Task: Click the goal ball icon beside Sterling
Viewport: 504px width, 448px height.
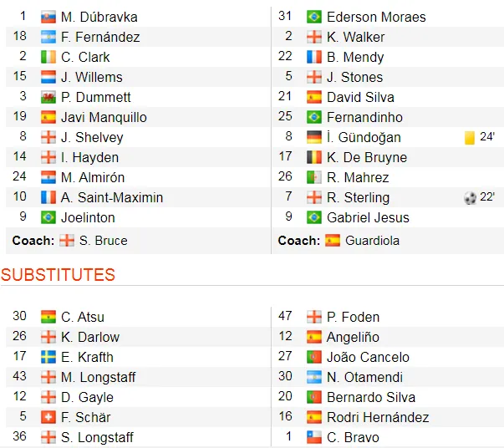Action: (x=470, y=198)
